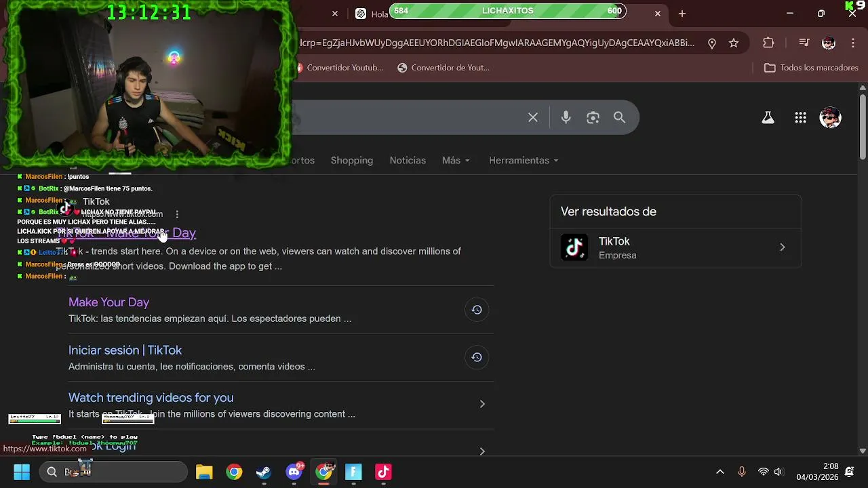Viewport: 868px width, 488px height.
Task: Click chevron beside 'Watch trending videos for you'
Action: pos(482,404)
